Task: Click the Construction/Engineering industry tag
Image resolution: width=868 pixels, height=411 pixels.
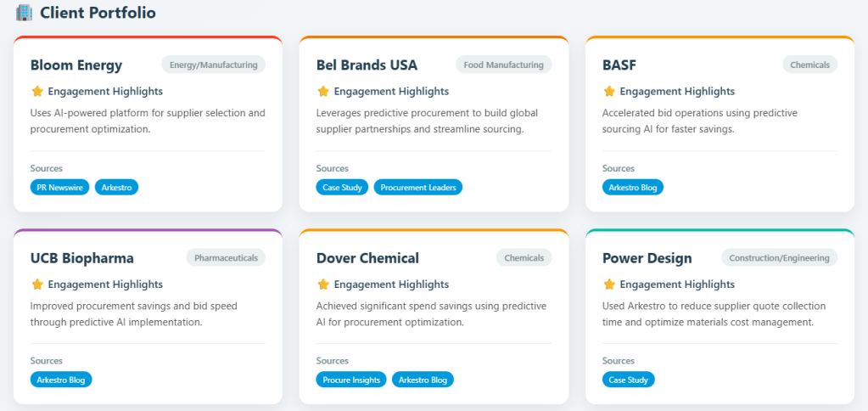Action: click(x=780, y=257)
